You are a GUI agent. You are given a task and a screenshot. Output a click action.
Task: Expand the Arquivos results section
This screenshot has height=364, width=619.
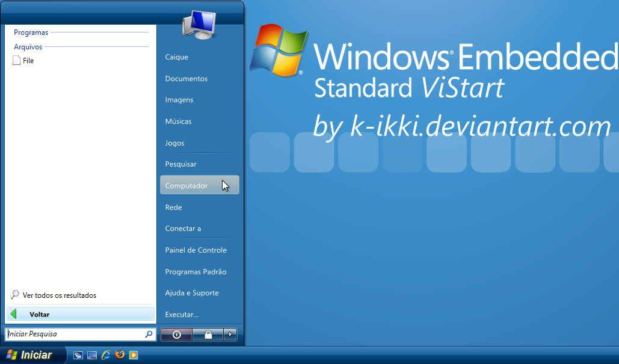click(28, 46)
